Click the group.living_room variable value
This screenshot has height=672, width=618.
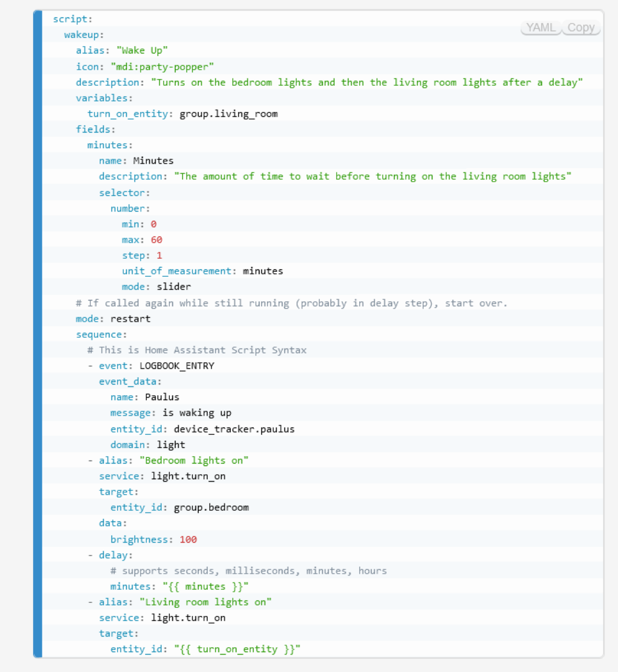click(x=228, y=114)
